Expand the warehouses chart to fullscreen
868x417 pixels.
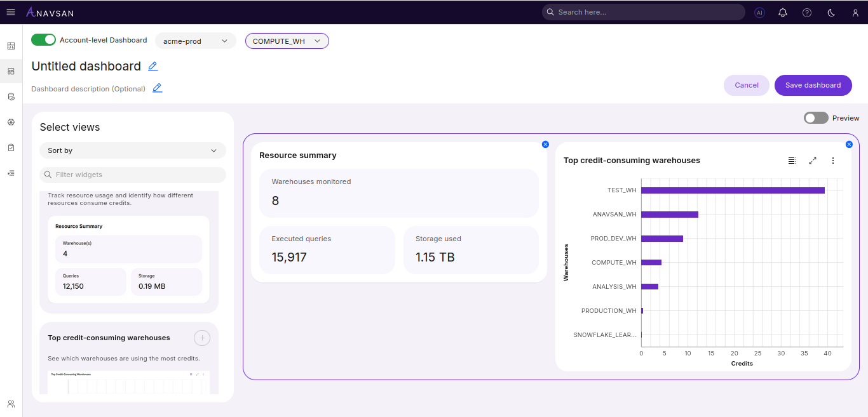tap(813, 161)
